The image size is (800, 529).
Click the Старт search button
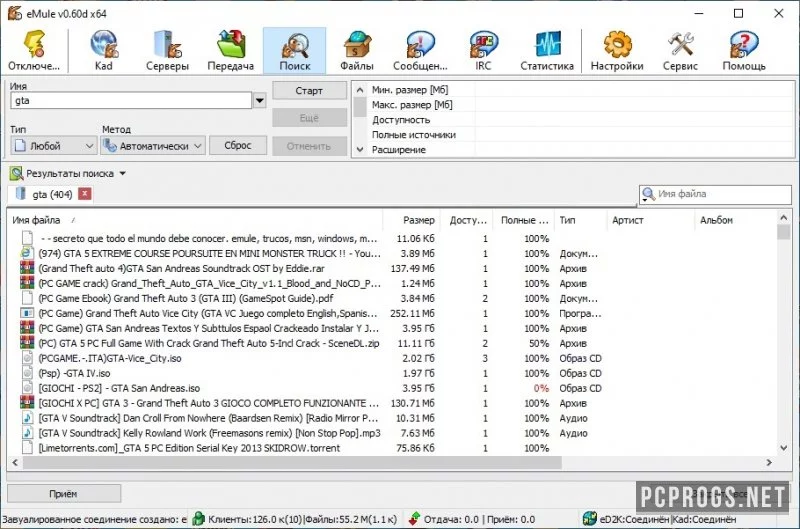pos(309,91)
